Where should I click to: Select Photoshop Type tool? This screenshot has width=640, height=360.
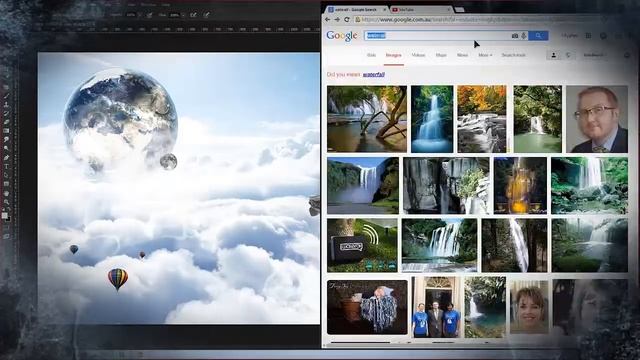pos(6,166)
